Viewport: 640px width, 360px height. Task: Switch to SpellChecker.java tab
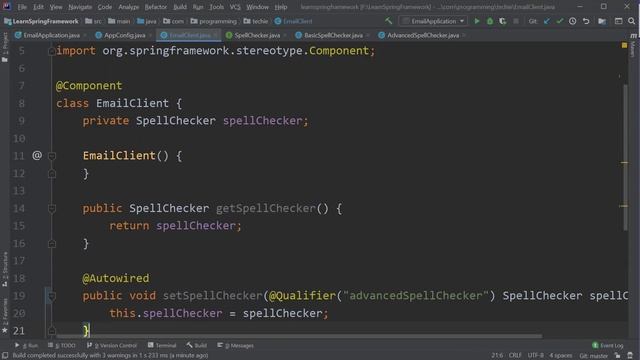point(257,35)
